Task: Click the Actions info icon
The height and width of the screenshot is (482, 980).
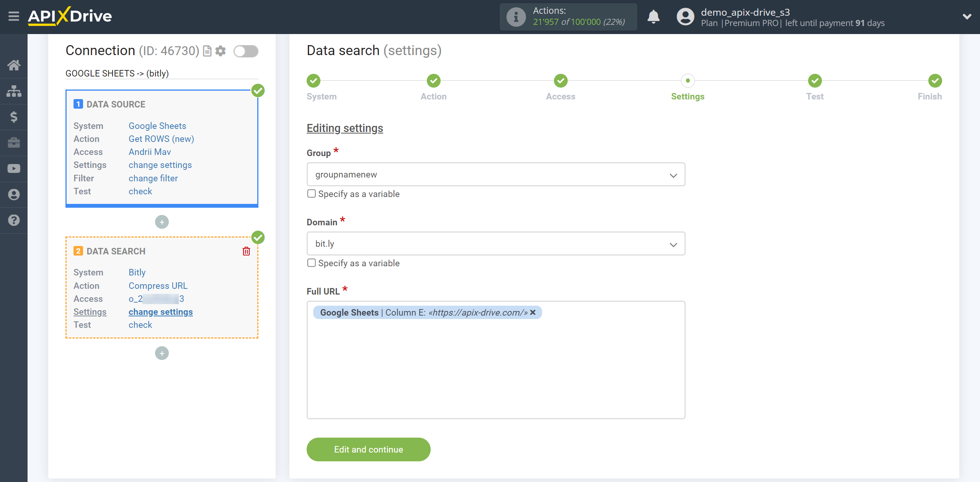Action: [516, 17]
